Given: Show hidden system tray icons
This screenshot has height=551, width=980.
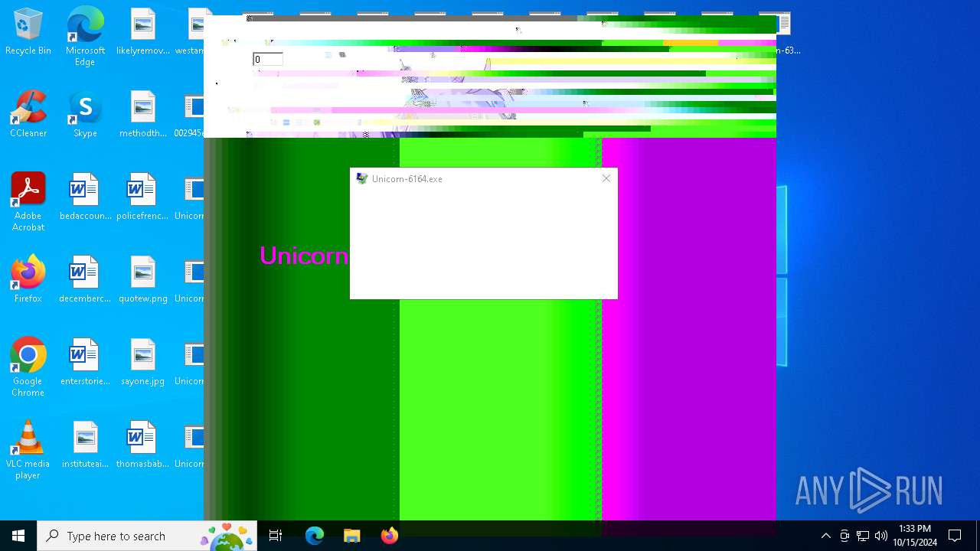Looking at the screenshot, I should point(825,536).
